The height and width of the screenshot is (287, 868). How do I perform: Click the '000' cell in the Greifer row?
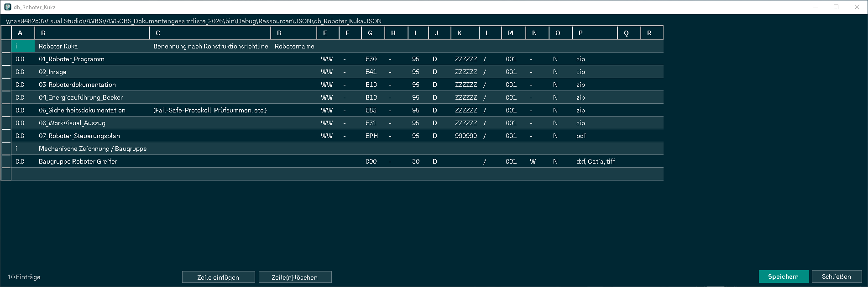(x=373, y=161)
